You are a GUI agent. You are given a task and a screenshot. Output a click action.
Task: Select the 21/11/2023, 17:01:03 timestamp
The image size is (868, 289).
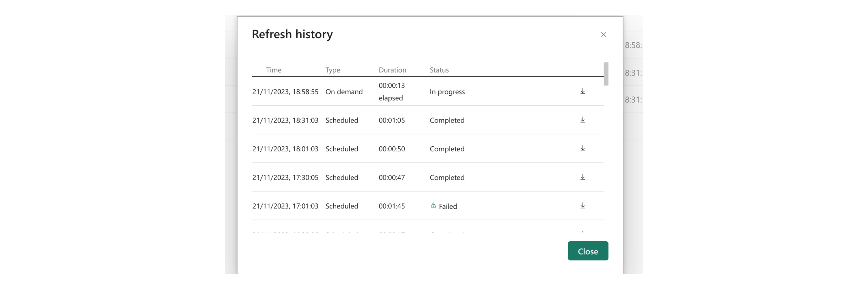pos(285,206)
